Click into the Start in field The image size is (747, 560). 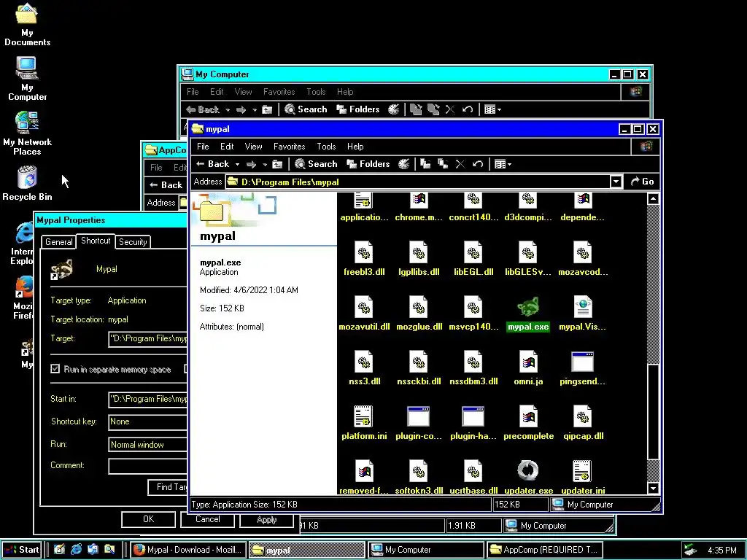148,399
